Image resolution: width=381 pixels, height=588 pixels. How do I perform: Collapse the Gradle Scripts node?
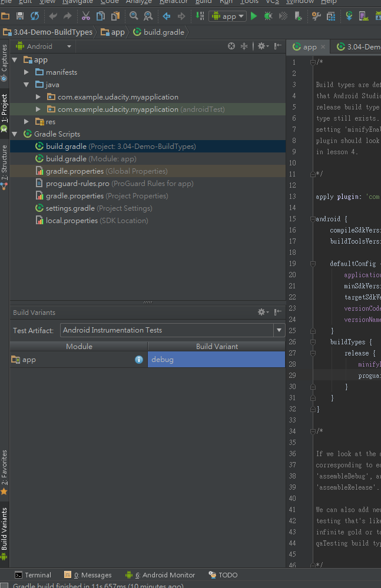coord(15,134)
